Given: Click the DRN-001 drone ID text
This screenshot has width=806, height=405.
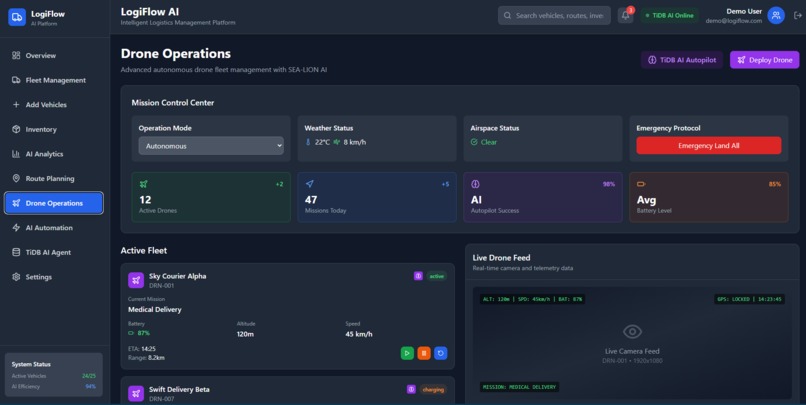Looking at the screenshot, I should [x=161, y=286].
